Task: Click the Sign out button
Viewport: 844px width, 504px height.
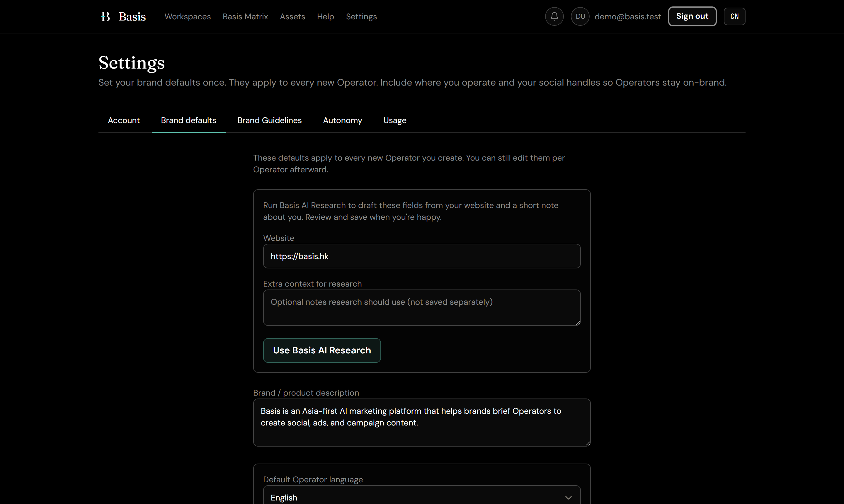Action: (x=692, y=16)
